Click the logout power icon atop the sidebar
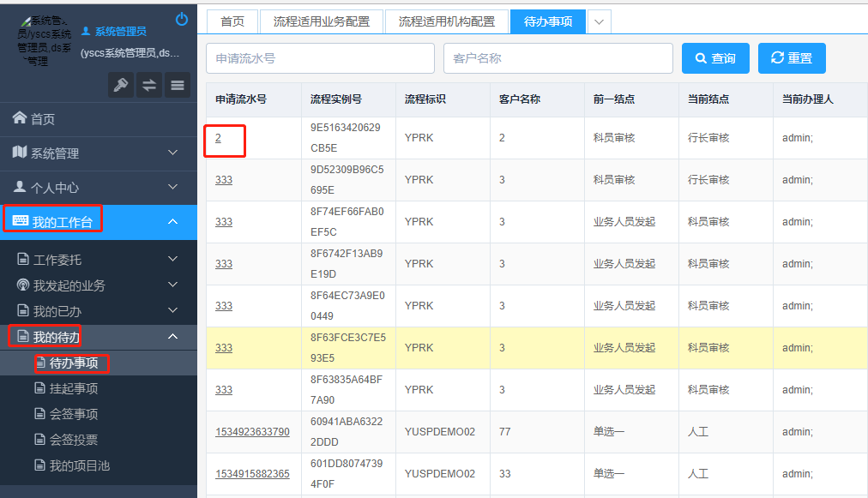The height and width of the screenshot is (498, 868). tap(180, 19)
